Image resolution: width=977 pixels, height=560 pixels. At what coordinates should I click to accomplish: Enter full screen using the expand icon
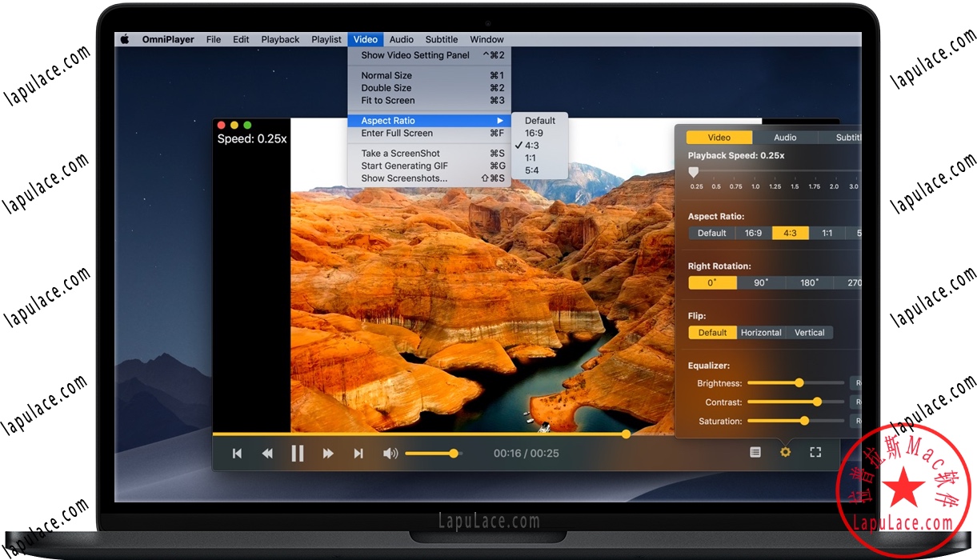point(815,452)
